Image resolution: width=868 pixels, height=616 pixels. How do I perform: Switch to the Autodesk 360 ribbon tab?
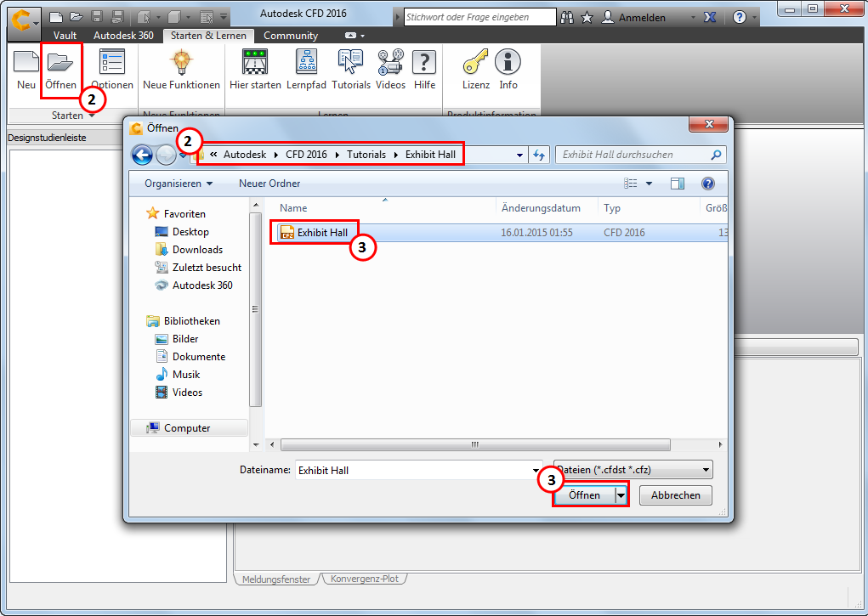tap(123, 36)
